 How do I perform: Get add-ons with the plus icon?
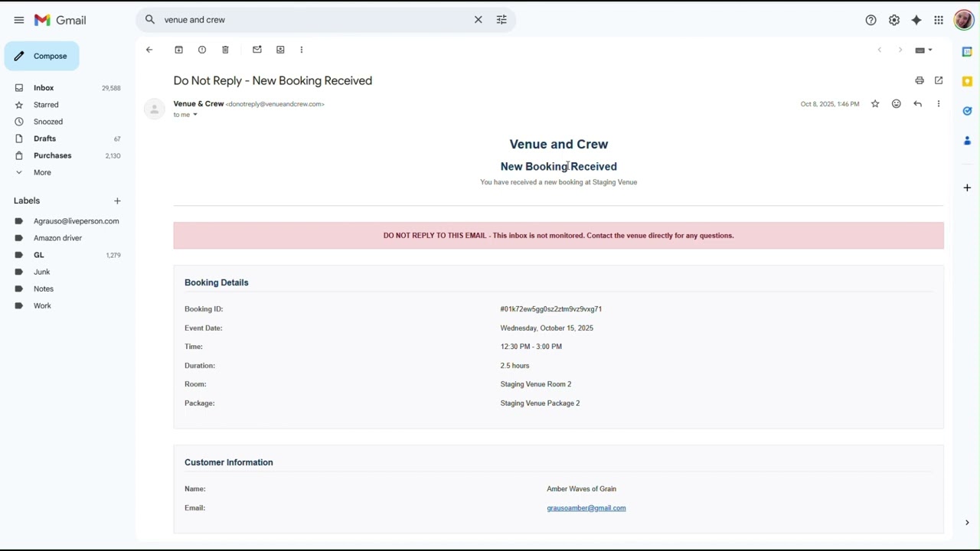(967, 187)
